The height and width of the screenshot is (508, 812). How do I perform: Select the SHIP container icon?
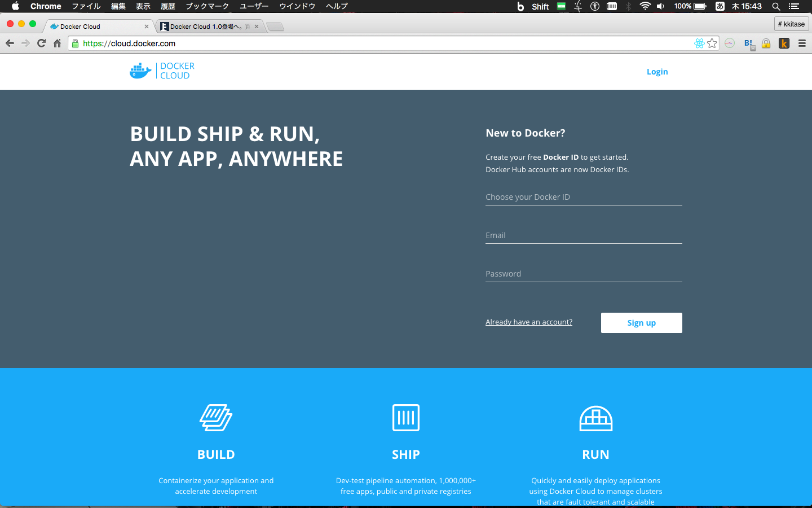point(405,418)
